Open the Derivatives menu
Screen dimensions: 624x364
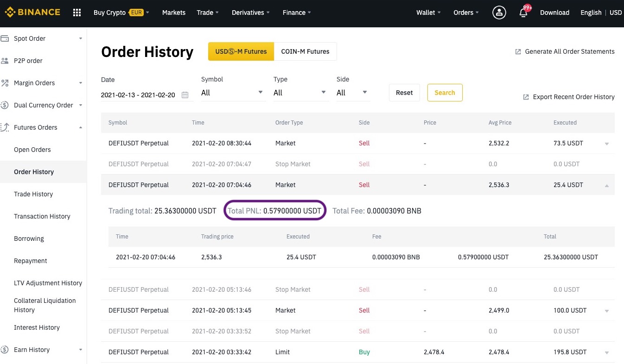251,13
